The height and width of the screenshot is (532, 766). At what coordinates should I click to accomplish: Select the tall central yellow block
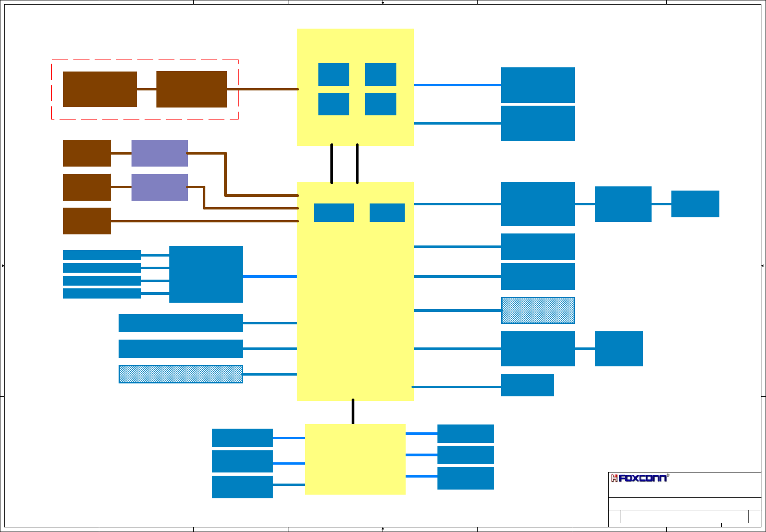pyautogui.click(x=355, y=292)
